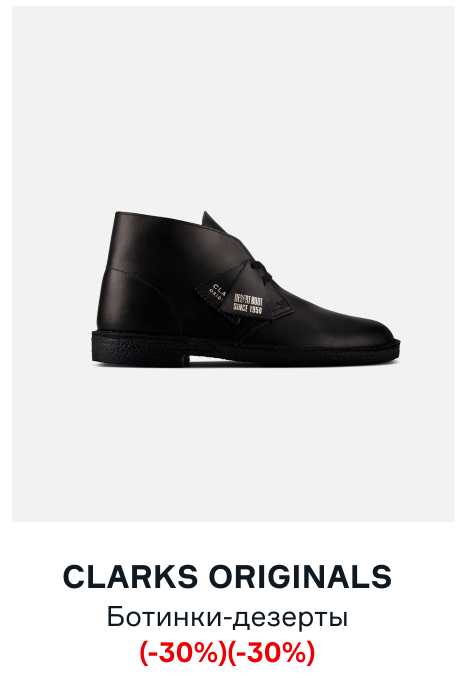The width and height of the screenshot is (468, 690).
Task: Select the word CLARKS in brand heading
Action: [131, 576]
